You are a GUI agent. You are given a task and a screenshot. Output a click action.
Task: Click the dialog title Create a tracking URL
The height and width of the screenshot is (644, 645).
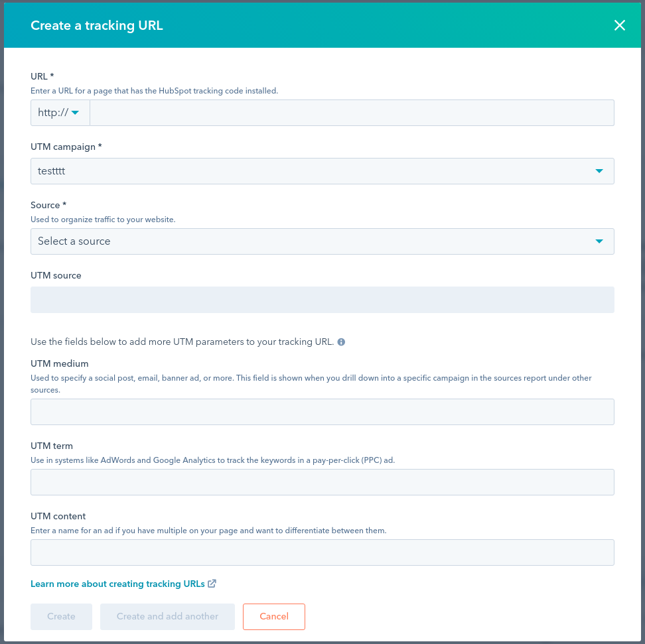point(96,25)
